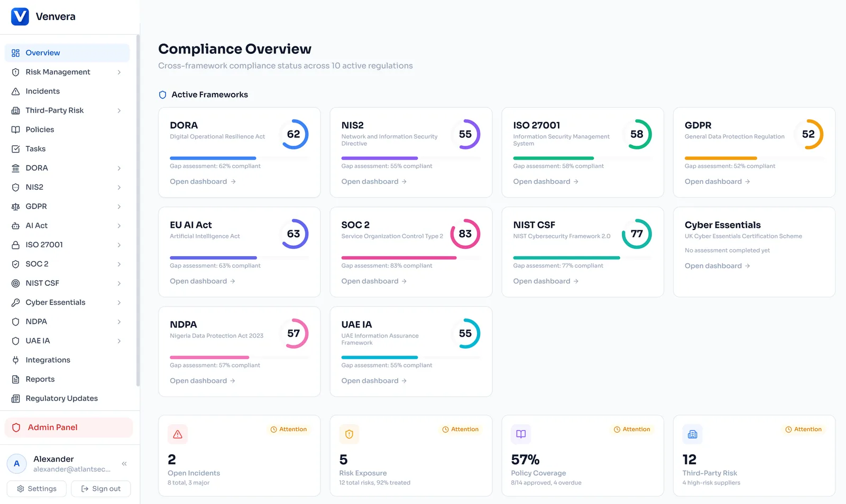
Task: Click the Tasks checkbox icon in sidebar
Action: click(x=16, y=149)
